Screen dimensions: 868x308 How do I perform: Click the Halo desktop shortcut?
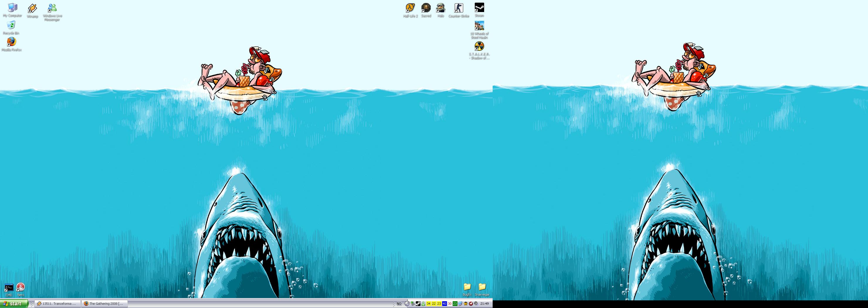[x=441, y=10]
